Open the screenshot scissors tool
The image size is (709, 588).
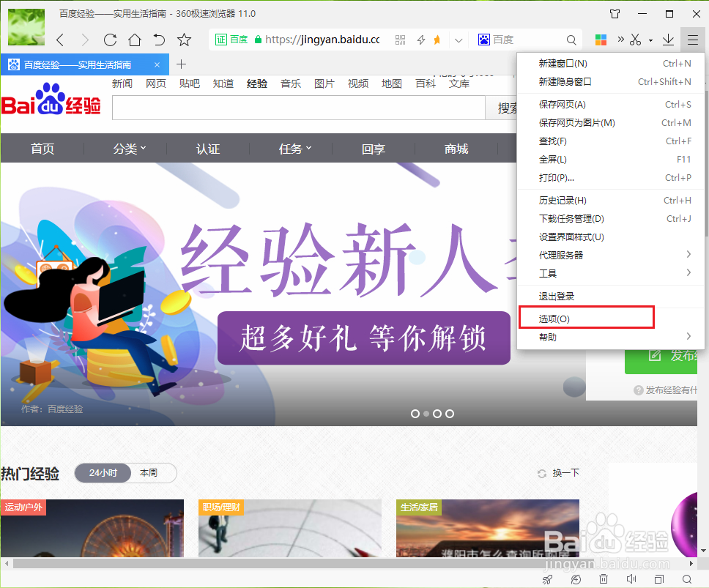pos(635,40)
